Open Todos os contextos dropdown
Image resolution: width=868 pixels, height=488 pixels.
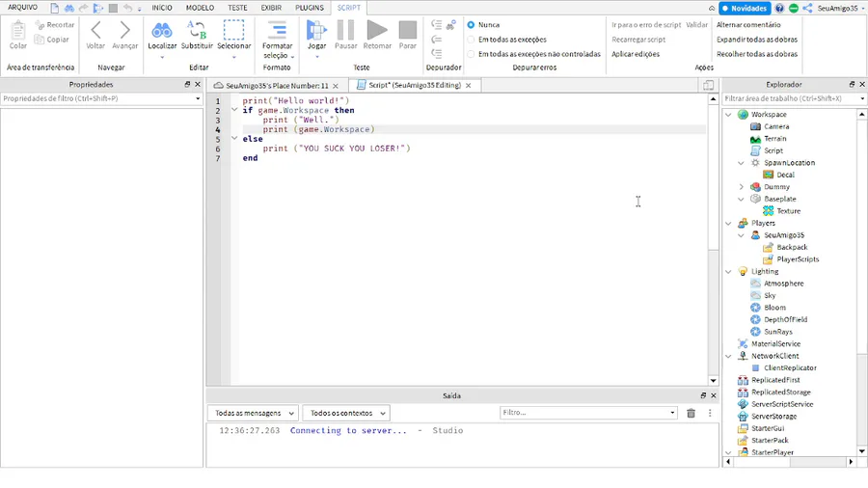tap(346, 414)
